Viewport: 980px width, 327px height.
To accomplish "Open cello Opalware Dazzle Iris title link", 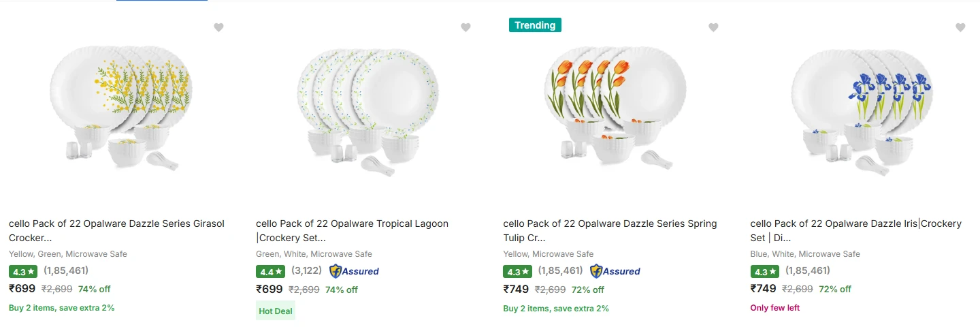I will click(x=855, y=231).
